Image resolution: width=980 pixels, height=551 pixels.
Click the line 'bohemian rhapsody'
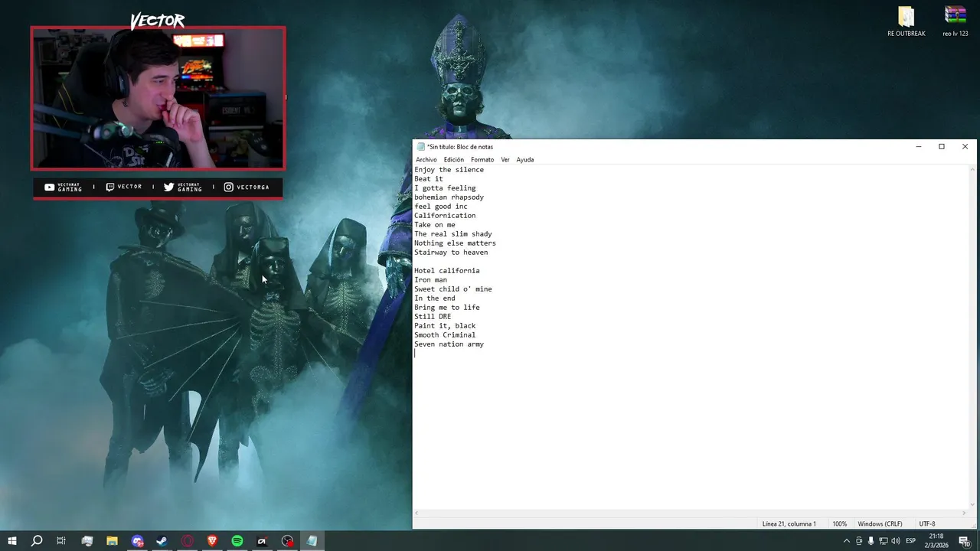(x=449, y=197)
